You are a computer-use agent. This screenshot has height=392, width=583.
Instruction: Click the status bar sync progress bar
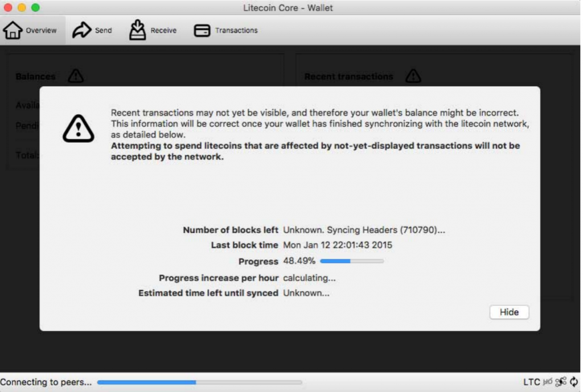(x=199, y=382)
